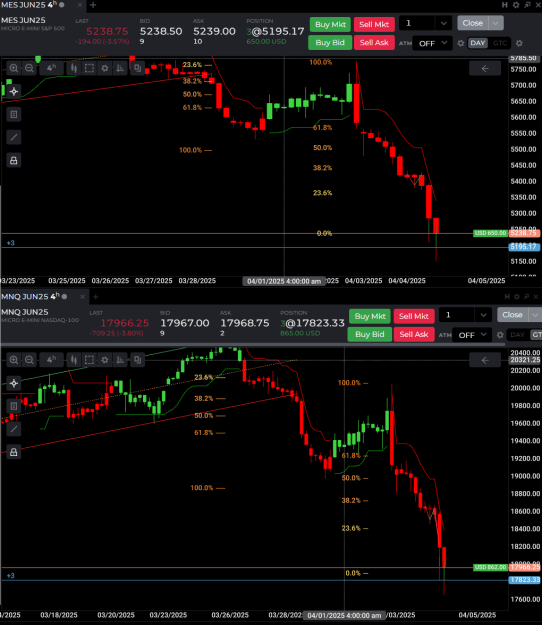Viewport: 542px width, 625px height.
Task: Select the crosshair tool on MES chart
Action: (x=14, y=91)
